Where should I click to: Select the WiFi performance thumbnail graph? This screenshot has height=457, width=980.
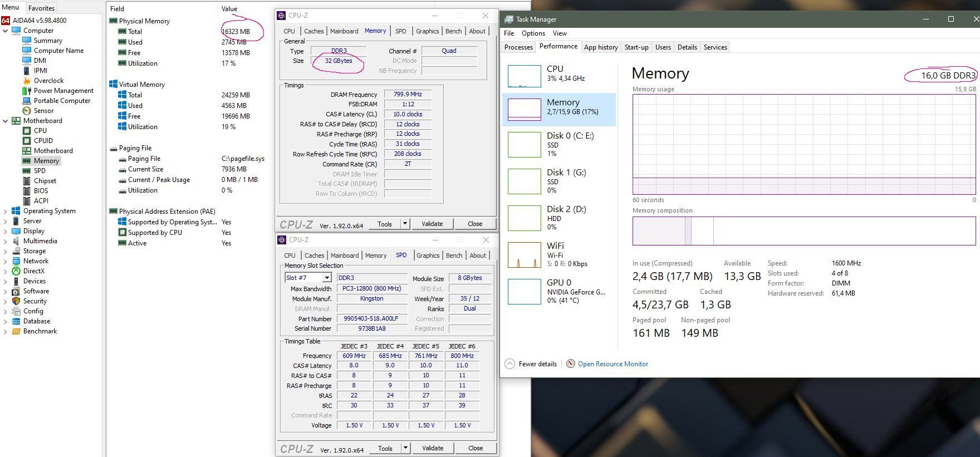[x=525, y=254]
